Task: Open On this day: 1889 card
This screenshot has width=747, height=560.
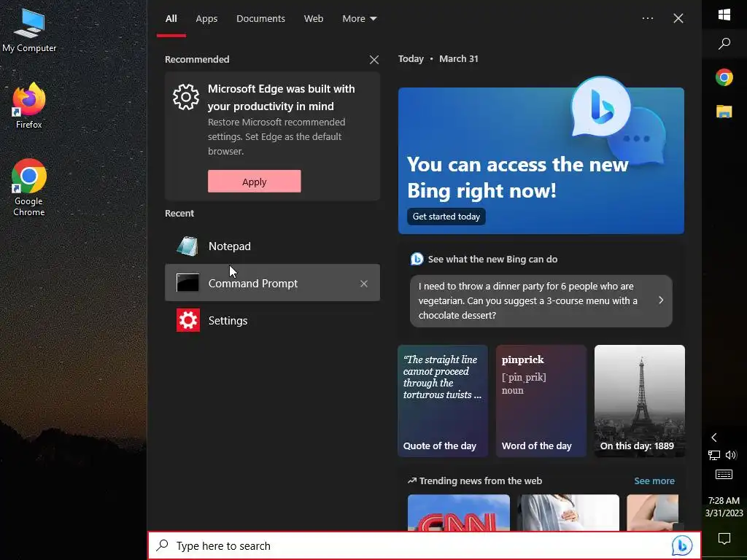Action: pyautogui.click(x=639, y=401)
